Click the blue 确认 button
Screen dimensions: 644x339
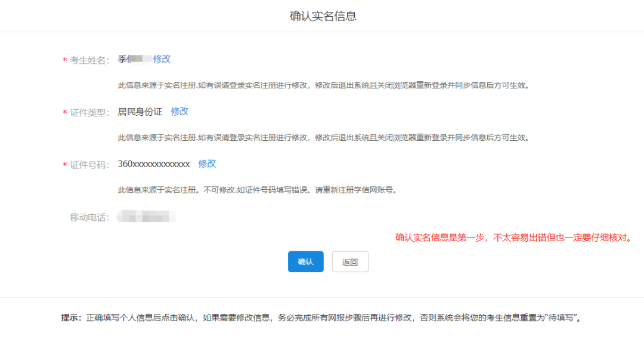tap(305, 262)
